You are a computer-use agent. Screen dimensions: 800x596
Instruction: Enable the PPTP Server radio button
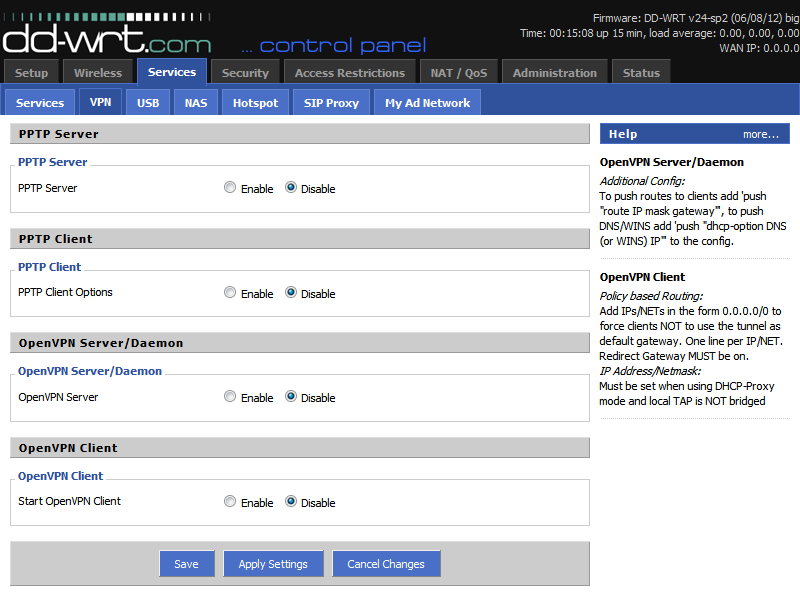pyautogui.click(x=230, y=187)
